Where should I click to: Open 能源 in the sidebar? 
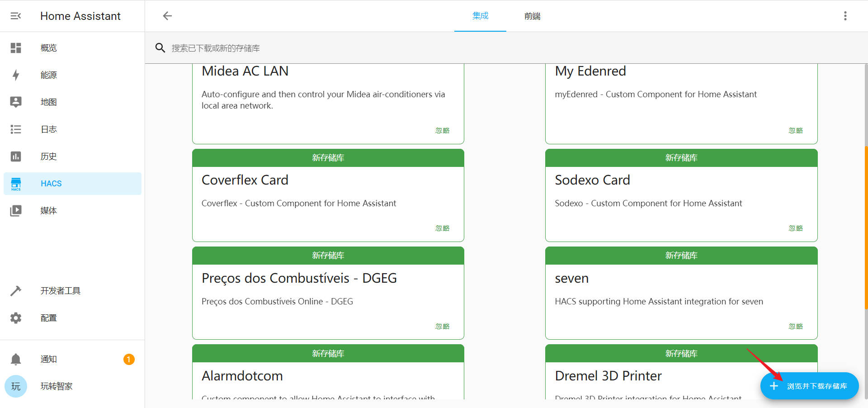coord(72,75)
